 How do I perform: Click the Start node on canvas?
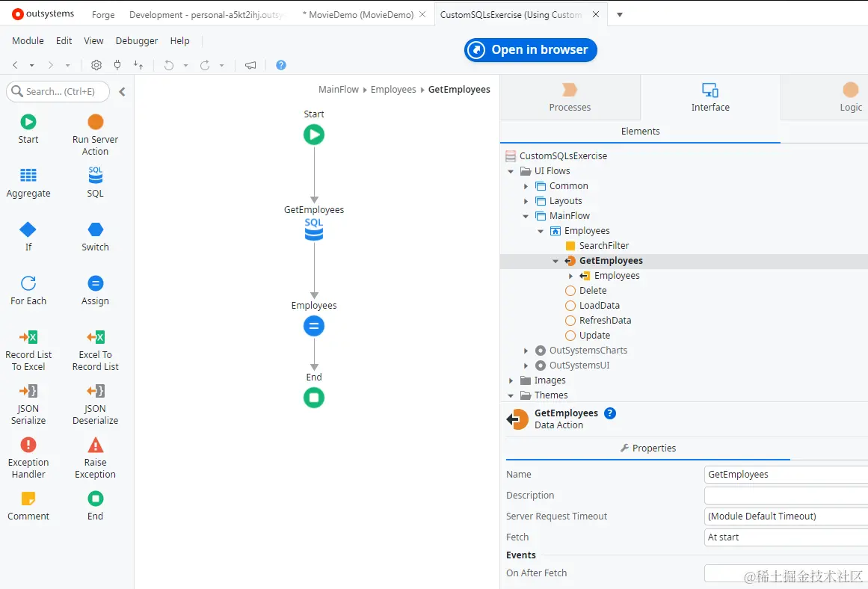(x=314, y=135)
